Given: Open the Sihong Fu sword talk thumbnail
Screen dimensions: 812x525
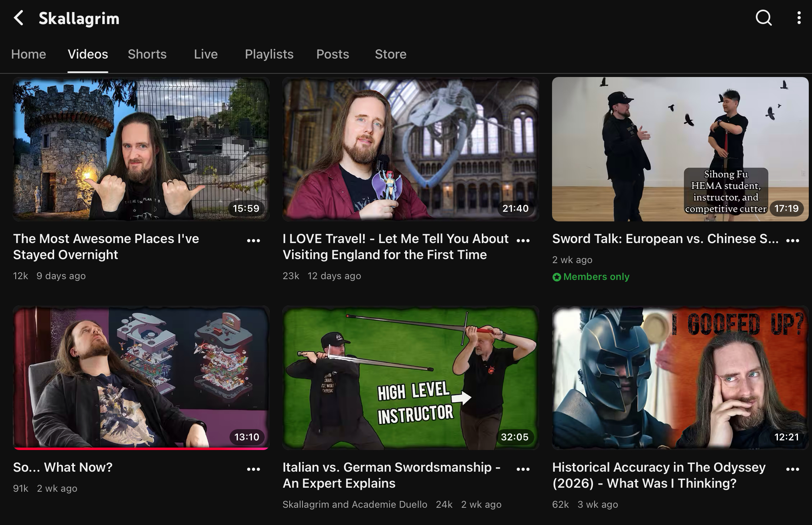Looking at the screenshot, I should point(680,149).
